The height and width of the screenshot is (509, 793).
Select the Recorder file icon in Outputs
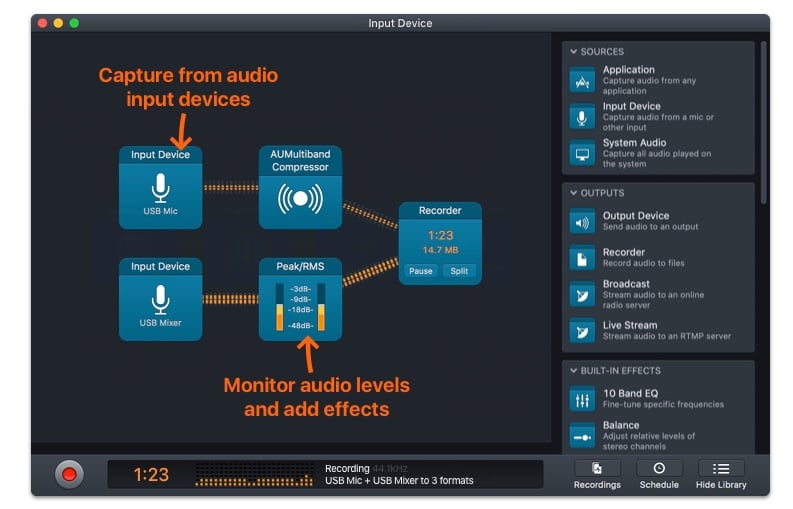click(582, 258)
